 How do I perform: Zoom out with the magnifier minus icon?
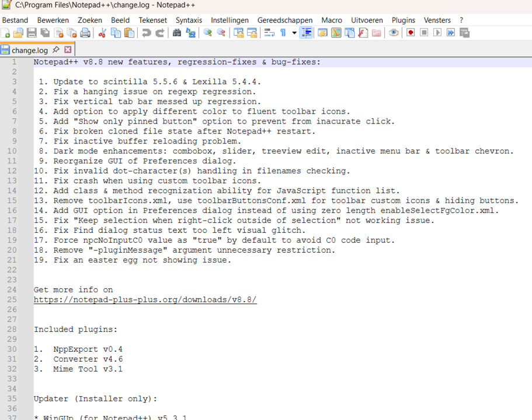tap(221, 33)
